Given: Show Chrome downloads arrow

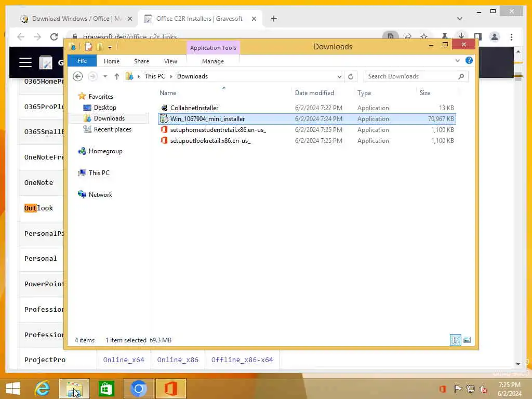Looking at the screenshot, I should coord(461,36).
